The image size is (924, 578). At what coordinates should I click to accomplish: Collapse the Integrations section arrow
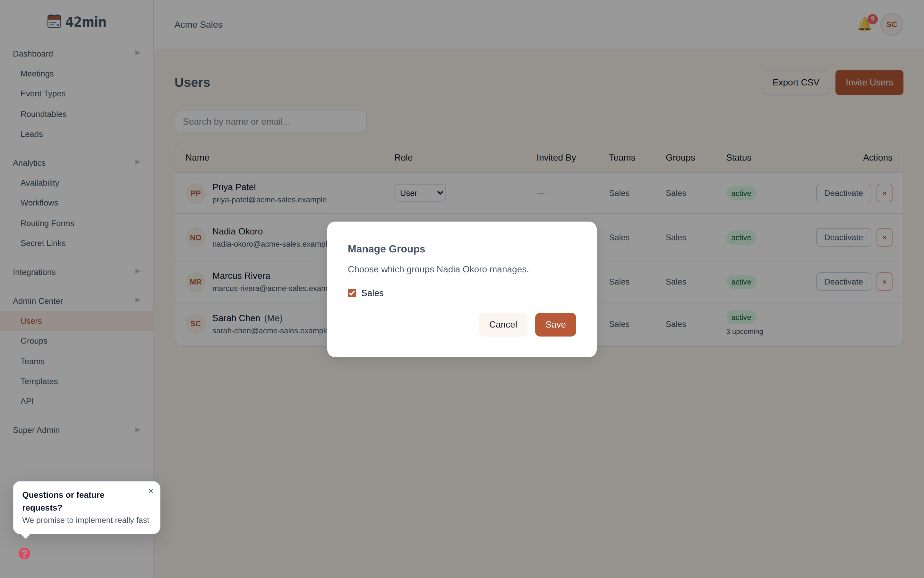[x=138, y=271]
